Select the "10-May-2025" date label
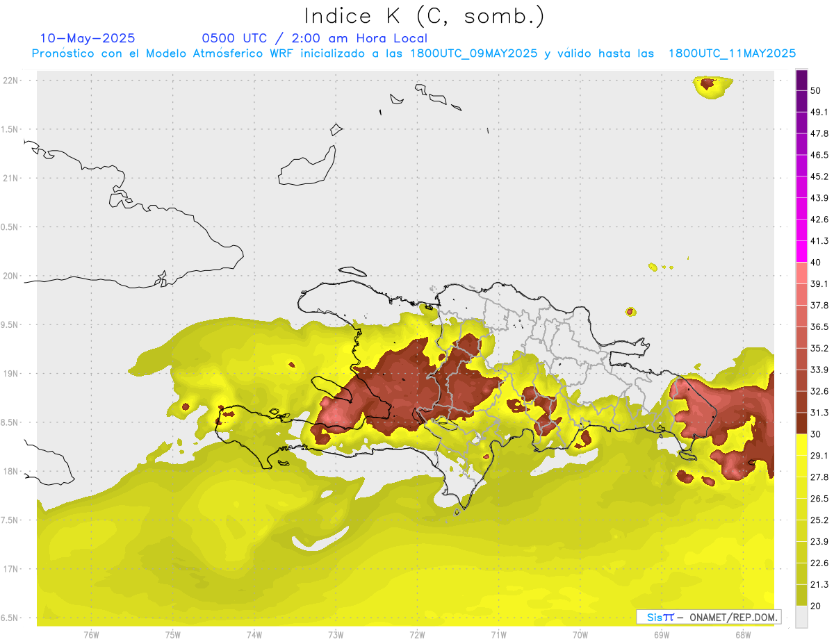The width and height of the screenshot is (834, 644). [88, 38]
